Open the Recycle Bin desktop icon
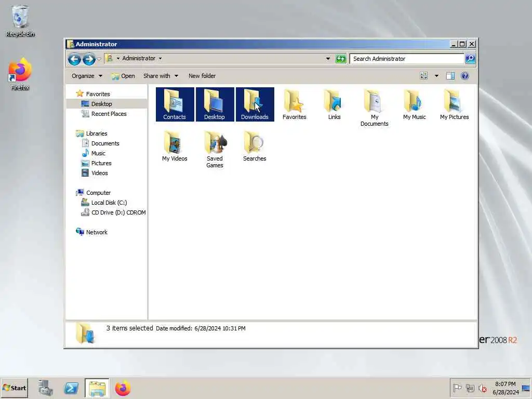This screenshot has height=399, width=532. tap(20, 21)
